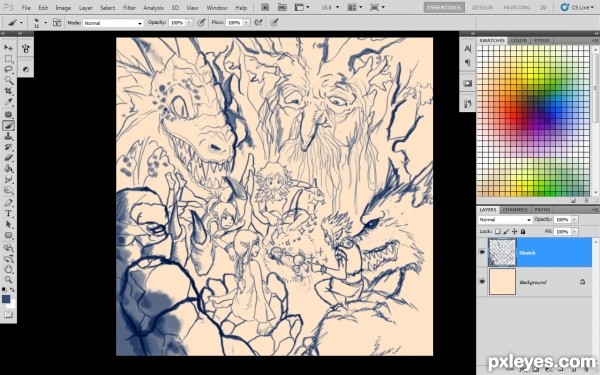Open the Layer menu
This screenshot has height=375, width=600.
[x=85, y=8]
